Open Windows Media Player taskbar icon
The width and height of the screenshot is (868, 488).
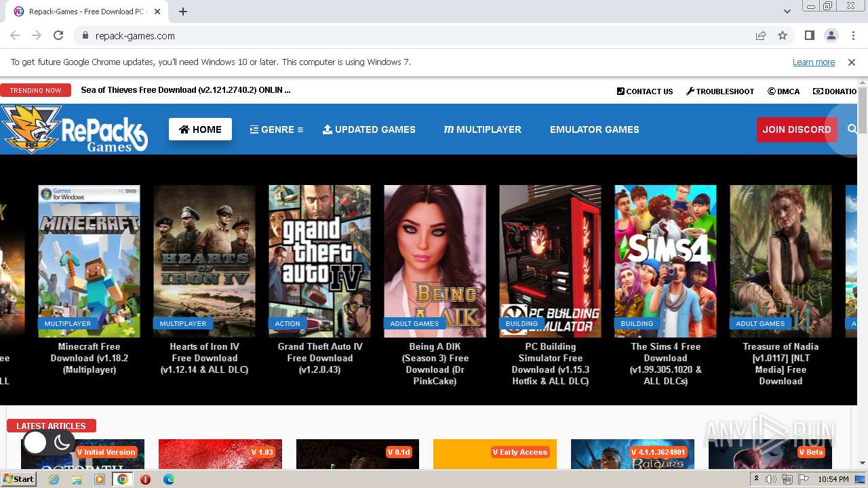tap(100, 479)
